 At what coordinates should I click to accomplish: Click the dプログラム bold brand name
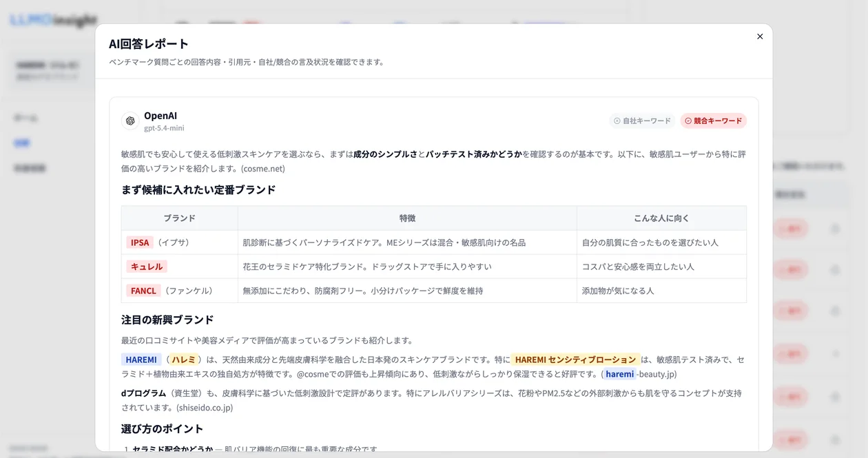(x=144, y=393)
